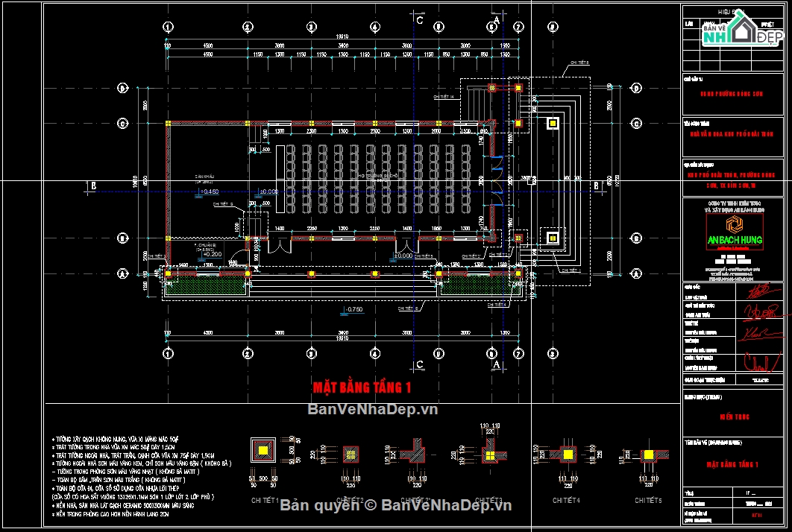
Task: Click the Bản quyền © BanVeNhaDep.vn copyright text
Action: 395,505
